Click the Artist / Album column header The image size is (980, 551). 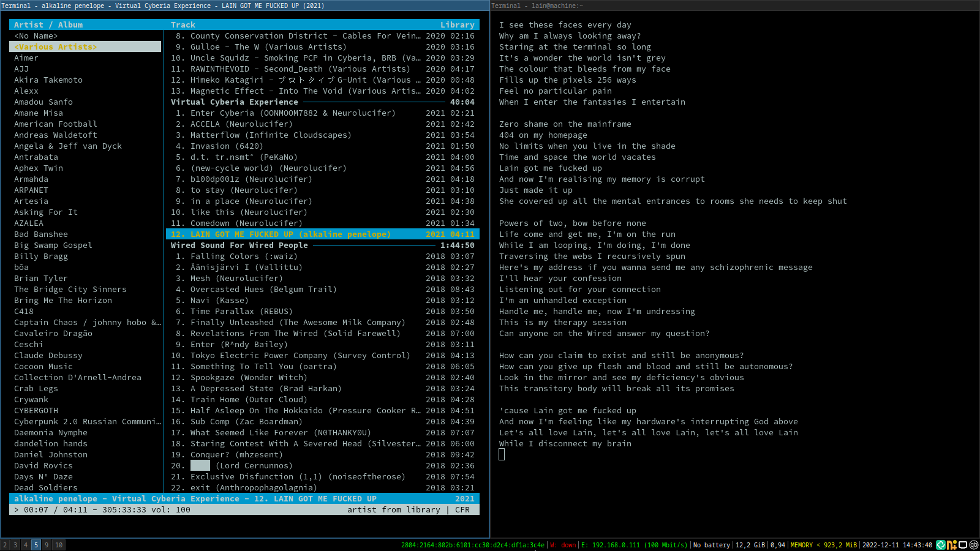48,24
